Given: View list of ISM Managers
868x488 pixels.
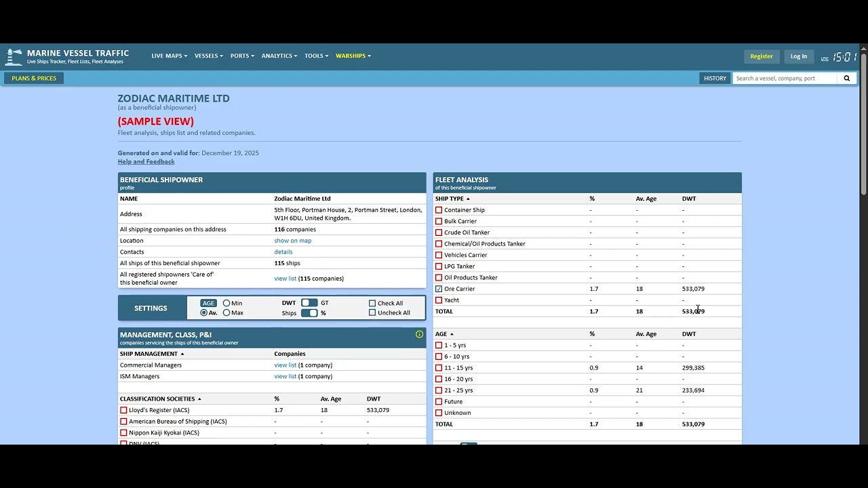Looking at the screenshot, I should 285,376.
